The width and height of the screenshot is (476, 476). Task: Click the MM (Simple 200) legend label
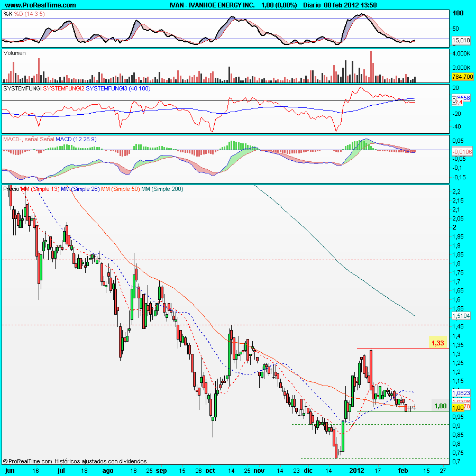[162, 189]
